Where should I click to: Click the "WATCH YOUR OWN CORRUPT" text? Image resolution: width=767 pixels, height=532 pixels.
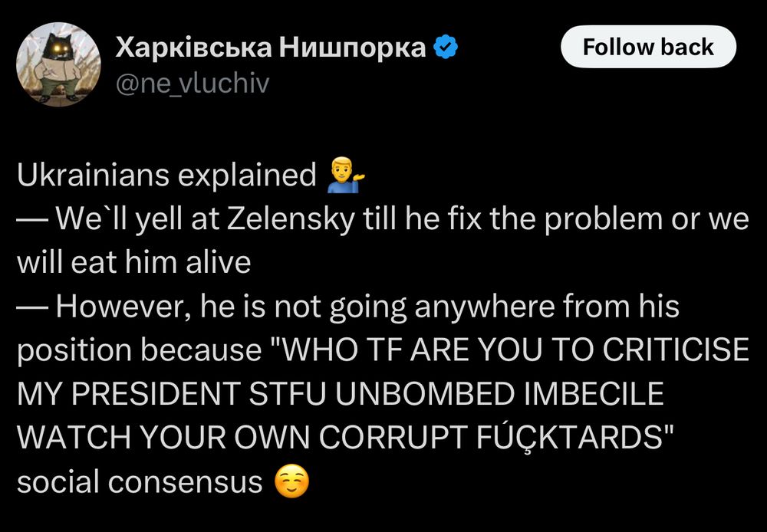pyautogui.click(x=237, y=438)
